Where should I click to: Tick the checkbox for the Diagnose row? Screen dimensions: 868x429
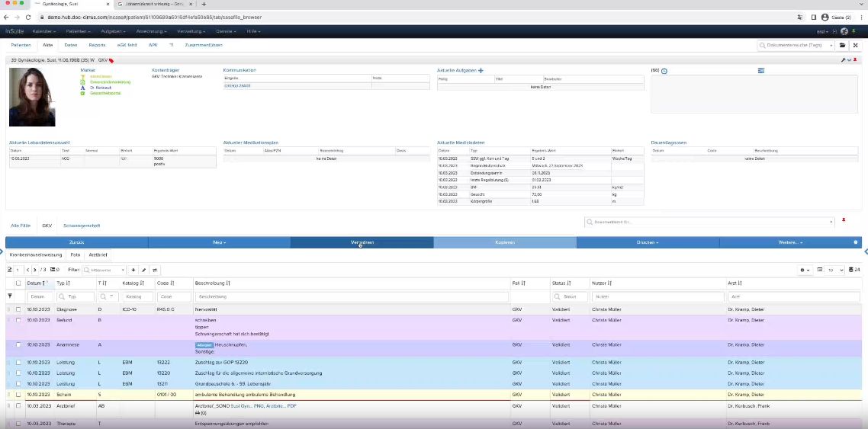pyautogui.click(x=18, y=309)
